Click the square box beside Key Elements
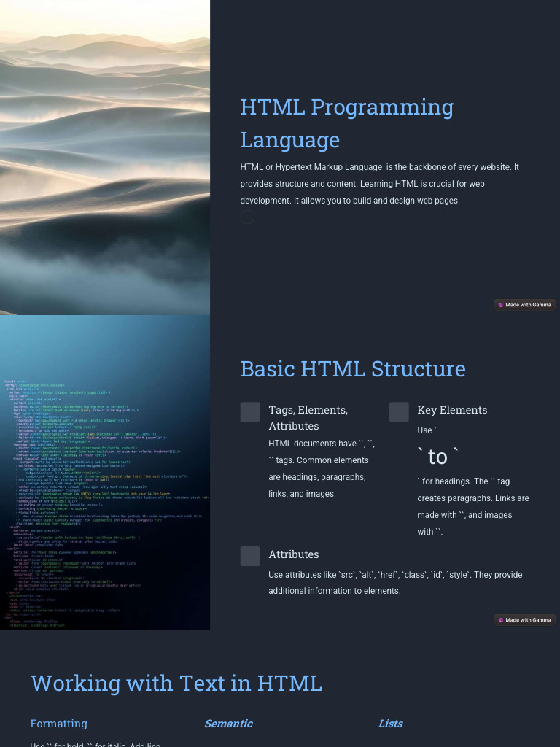560x747 pixels. point(399,412)
